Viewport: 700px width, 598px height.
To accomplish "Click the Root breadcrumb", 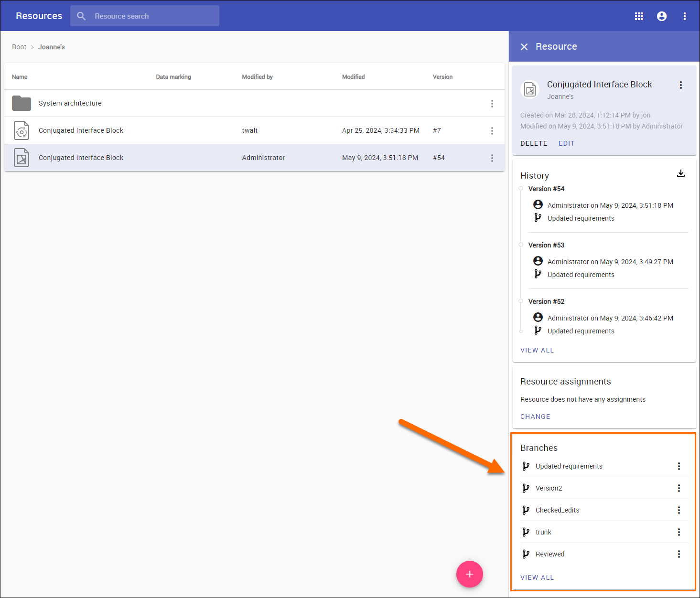I will (x=19, y=47).
